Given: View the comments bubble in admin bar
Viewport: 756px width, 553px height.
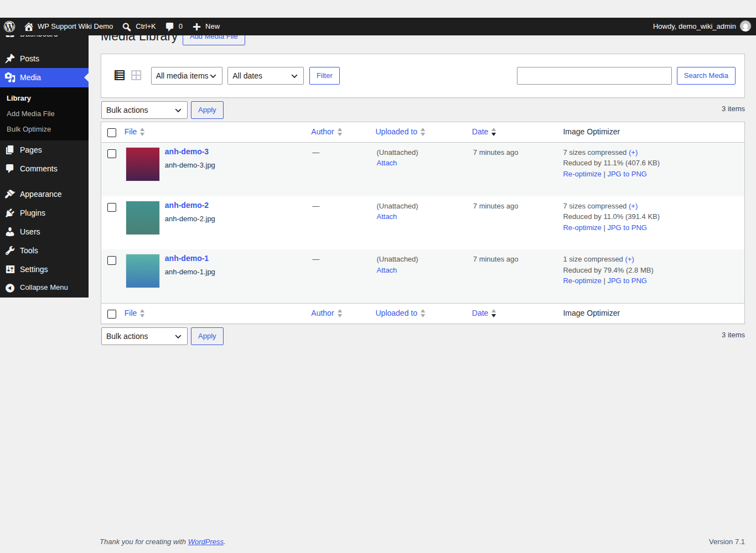Looking at the screenshot, I should [174, 26].
